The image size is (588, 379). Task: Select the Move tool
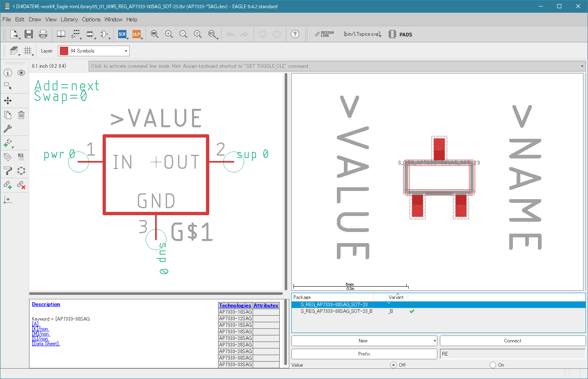[8, 101]
